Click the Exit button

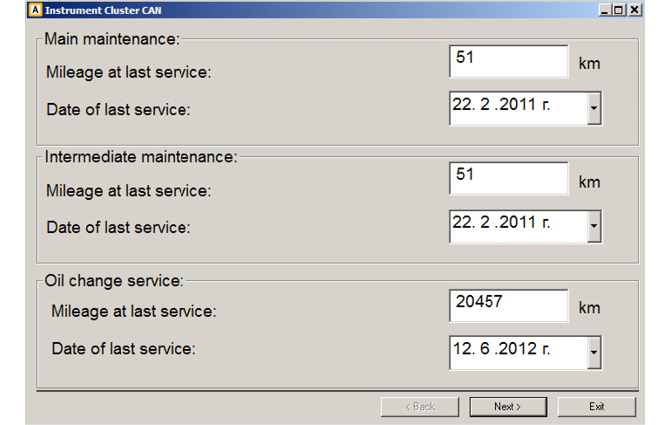[x=597, y=406]
